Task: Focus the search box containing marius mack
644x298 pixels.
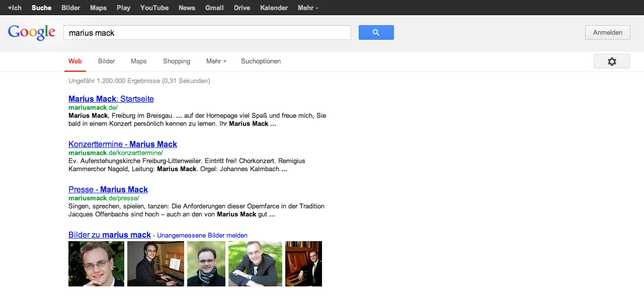Action: (207, 33)
